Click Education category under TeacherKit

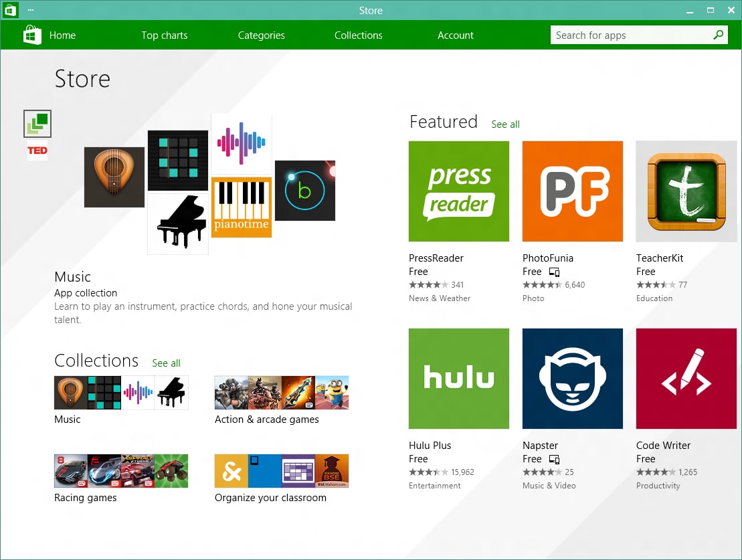tap(654, 298)
